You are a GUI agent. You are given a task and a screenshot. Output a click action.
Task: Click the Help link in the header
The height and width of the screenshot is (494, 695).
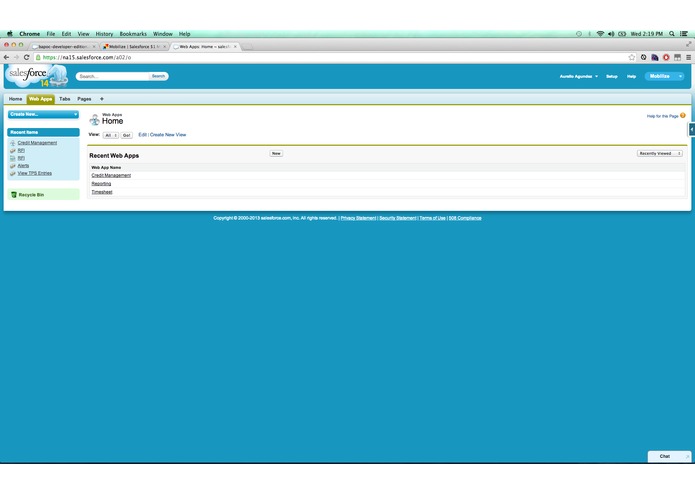pos(631,76)
